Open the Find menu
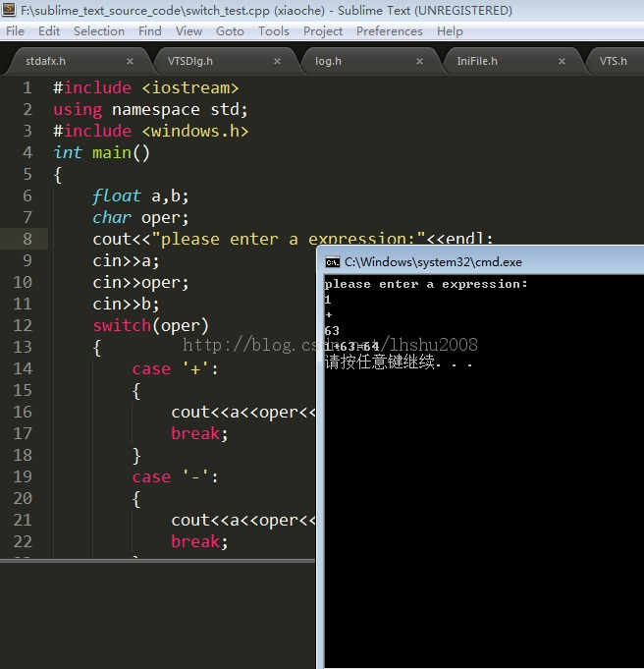The image size is (644, 669). [x=150, y=31]
